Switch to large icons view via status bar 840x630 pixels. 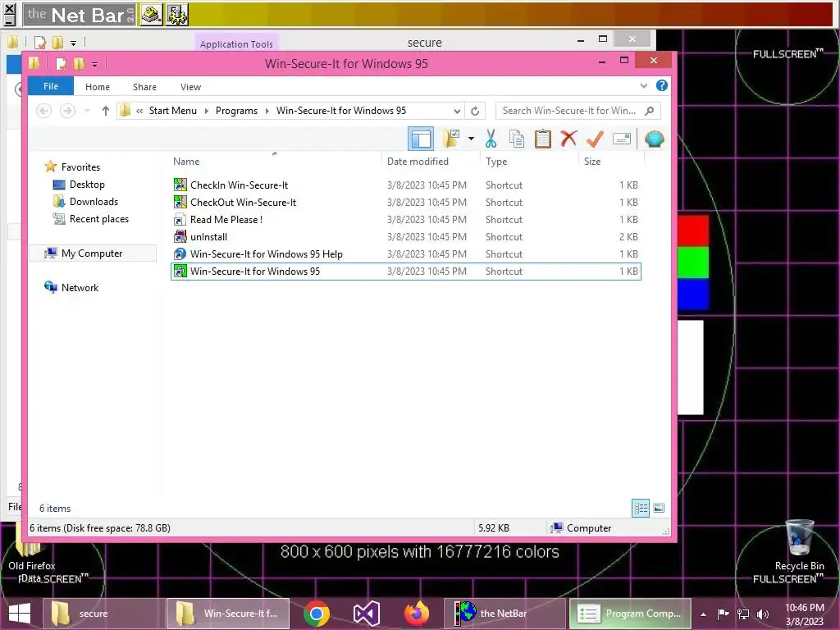pyautogui.click(x=659, y=508)
